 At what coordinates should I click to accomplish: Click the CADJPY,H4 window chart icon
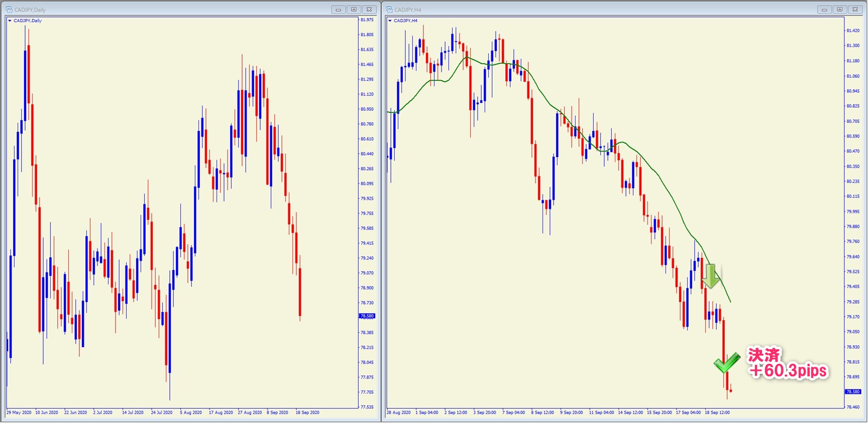(x=389, y=10)
